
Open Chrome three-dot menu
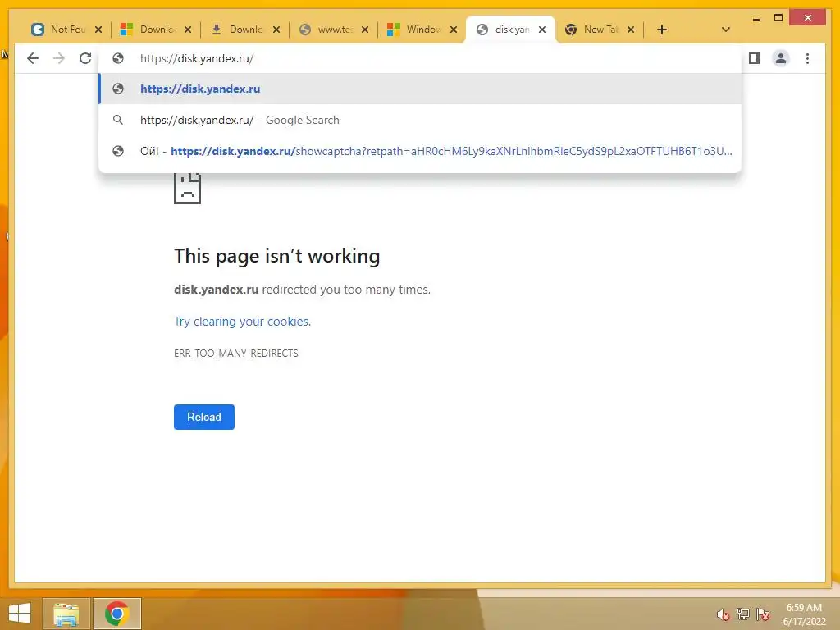coord(807,58)
